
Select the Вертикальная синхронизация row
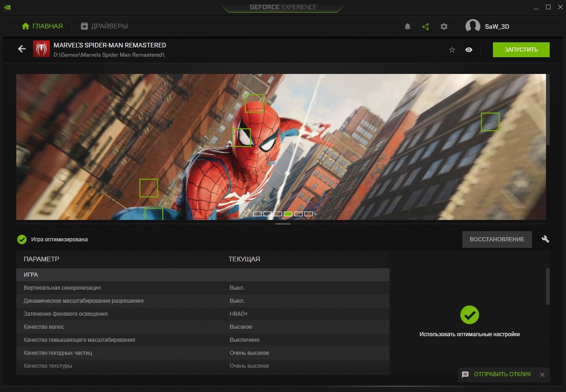203,288
